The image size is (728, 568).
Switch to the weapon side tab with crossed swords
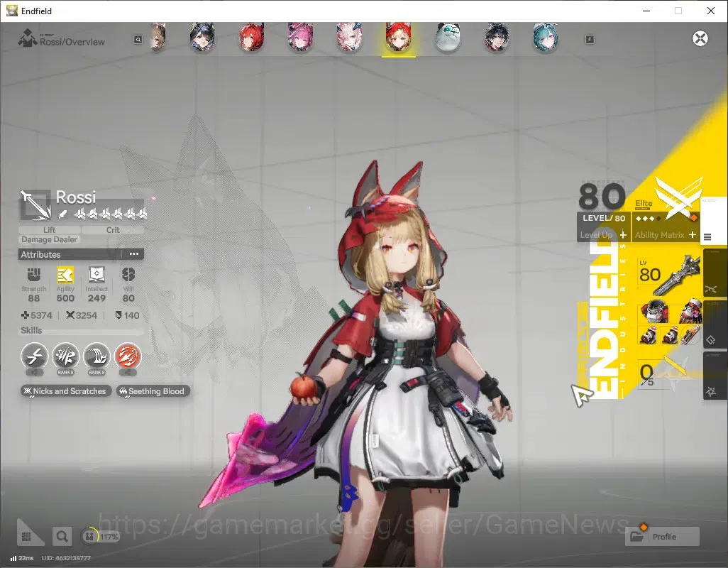(714, 274)
